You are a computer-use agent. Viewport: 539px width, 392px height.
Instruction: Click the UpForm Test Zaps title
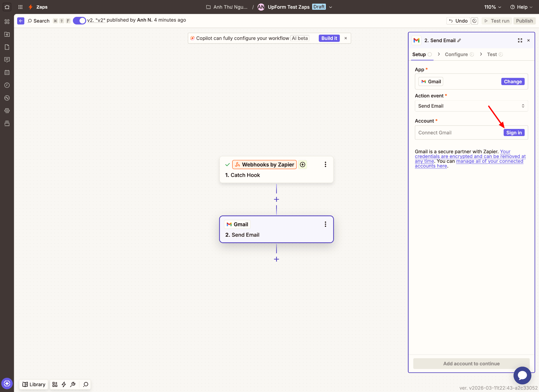click(x=289, y=7)
